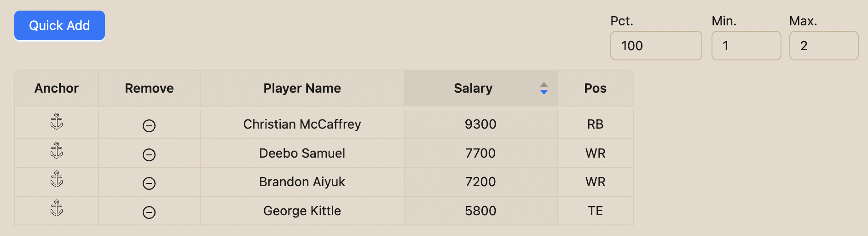Click the Pos column header

(x=596, y=88)
